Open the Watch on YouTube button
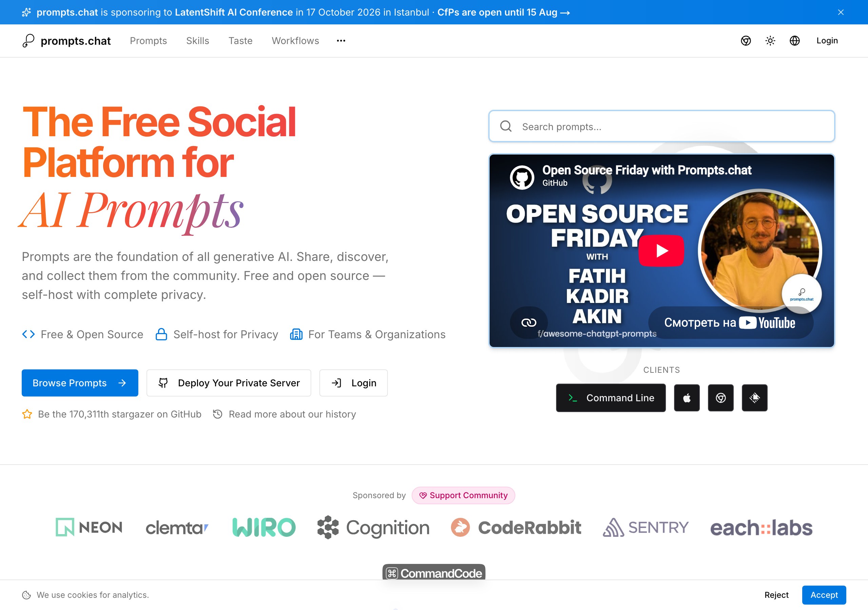The height and width of the screenshot is (610, 868). 730,322
